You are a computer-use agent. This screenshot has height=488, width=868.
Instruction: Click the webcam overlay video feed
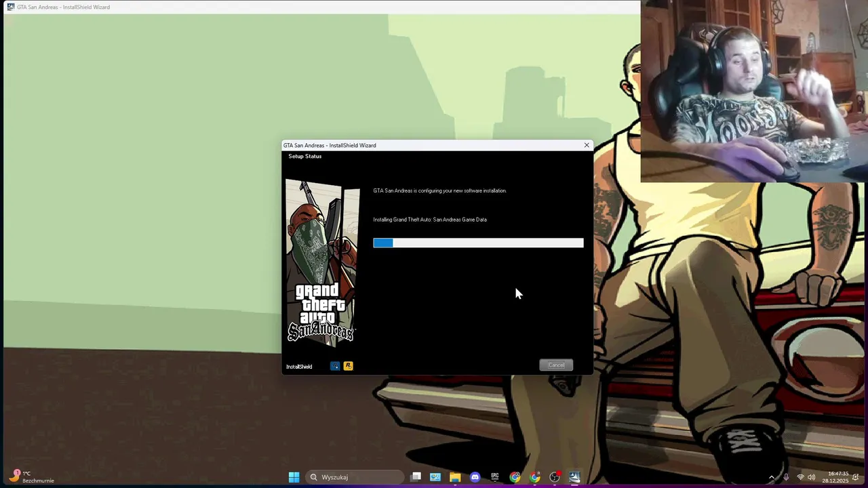(754, 91)
